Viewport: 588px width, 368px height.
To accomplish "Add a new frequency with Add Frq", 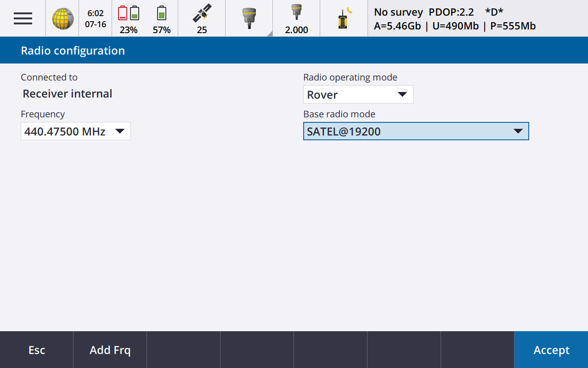I will tap(109, 350).
